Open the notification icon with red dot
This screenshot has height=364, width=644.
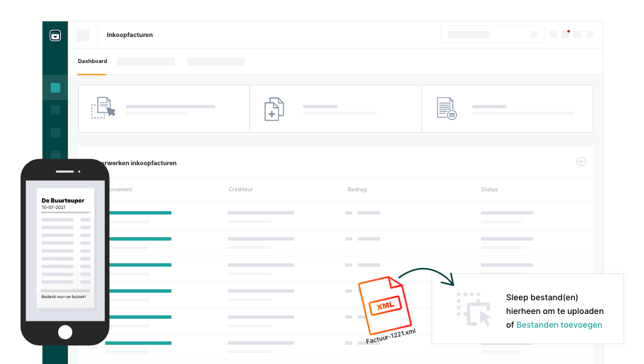[x=565, y=34]
